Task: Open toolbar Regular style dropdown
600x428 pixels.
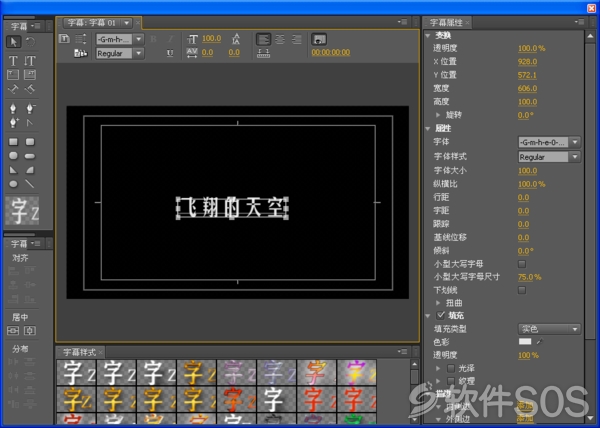Action: click(x=139, y=53)
